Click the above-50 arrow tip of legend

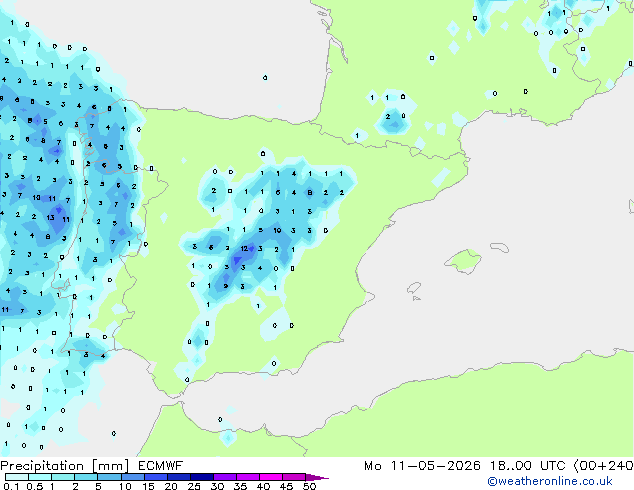pyautogui.click(x=317, y=477)
